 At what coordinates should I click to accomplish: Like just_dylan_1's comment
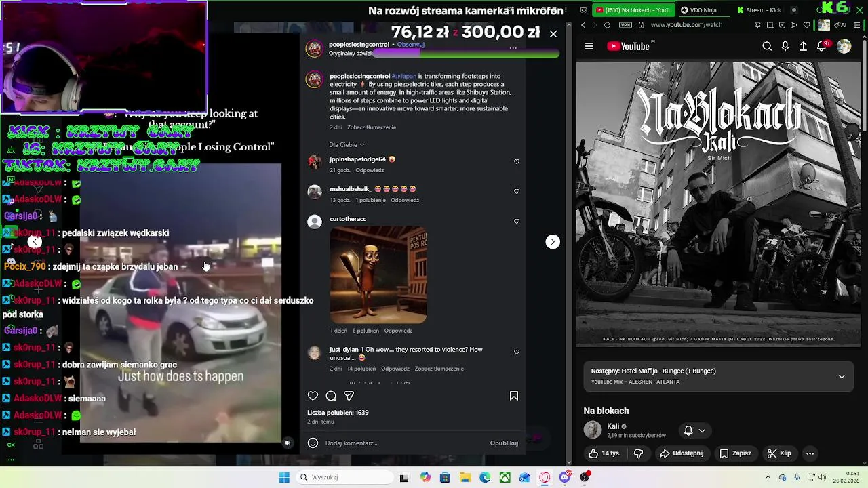[517, 352]
